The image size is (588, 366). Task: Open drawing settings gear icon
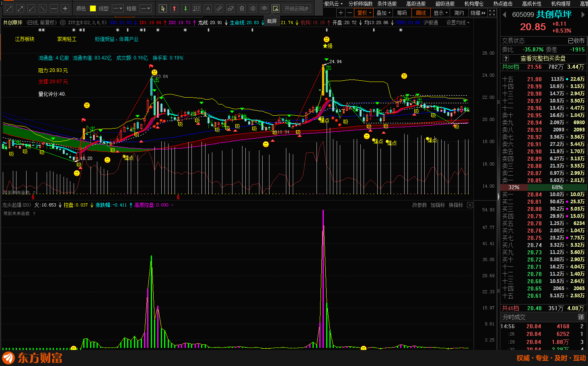(253, 8)
